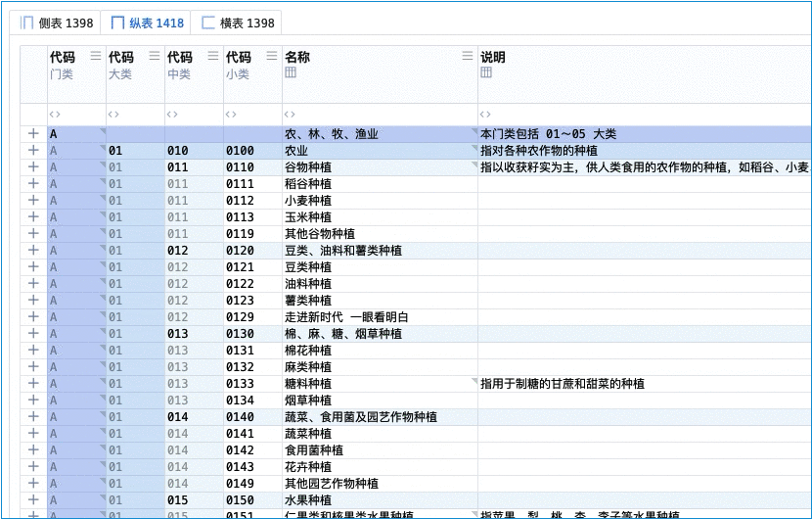
Task: Expand the 0150 水果种植 row plus icon
Action: pos(33,500)
